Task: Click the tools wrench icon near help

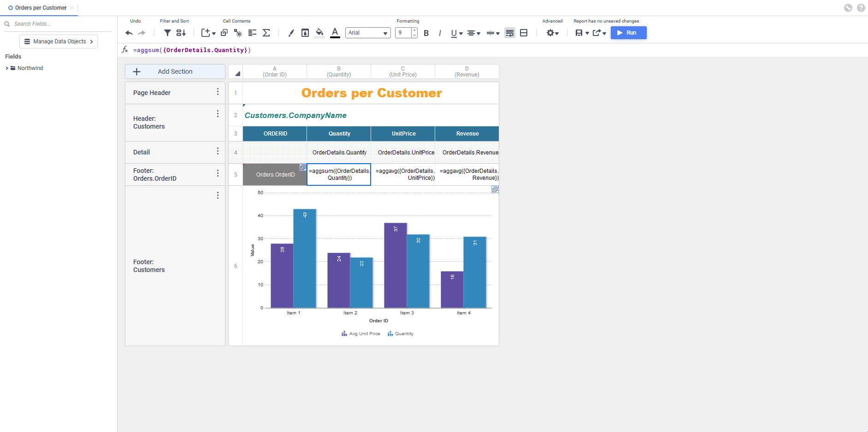Action: click(848, 8)
